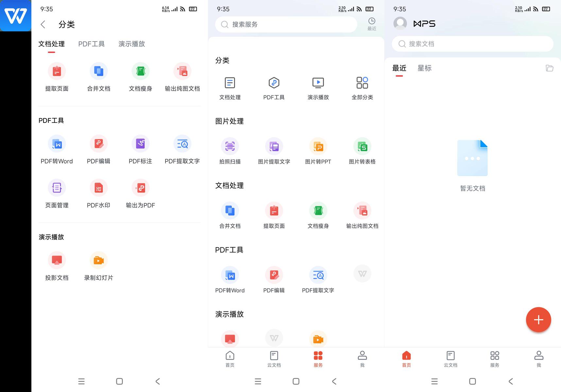Open 服务 in the home screen nav bar
The height and width of the screenshot is (392, 561).
[495, 359]
